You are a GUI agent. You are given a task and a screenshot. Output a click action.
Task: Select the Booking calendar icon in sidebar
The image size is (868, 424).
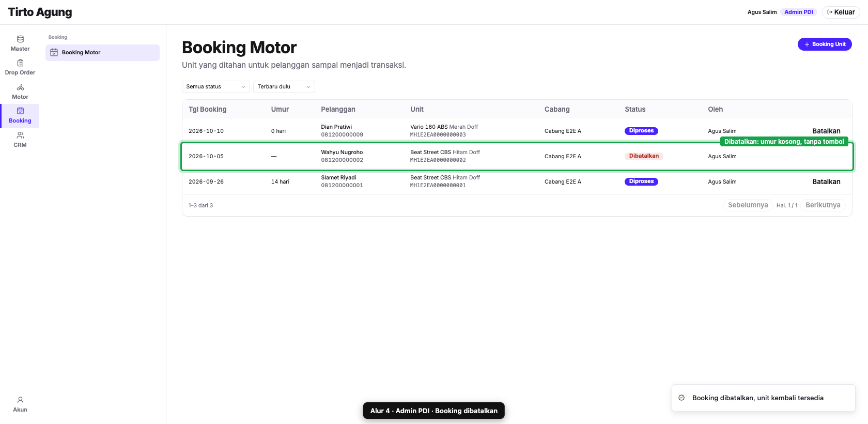click(x=20, y=111)
